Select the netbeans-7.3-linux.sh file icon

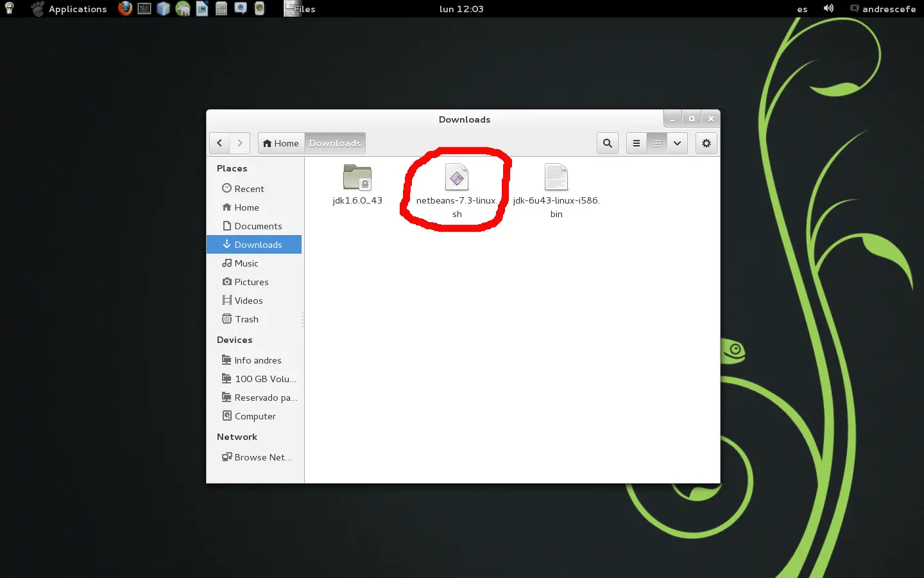pos(457,177)
